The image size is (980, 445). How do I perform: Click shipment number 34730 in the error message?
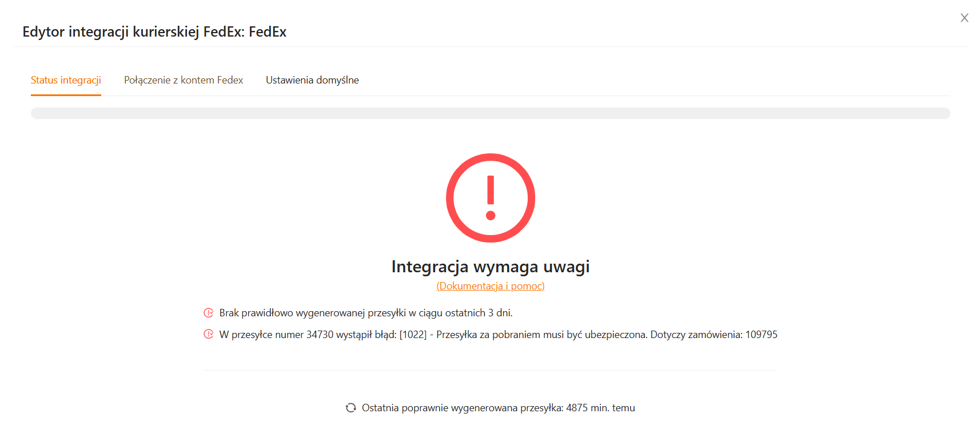(320, 335)
